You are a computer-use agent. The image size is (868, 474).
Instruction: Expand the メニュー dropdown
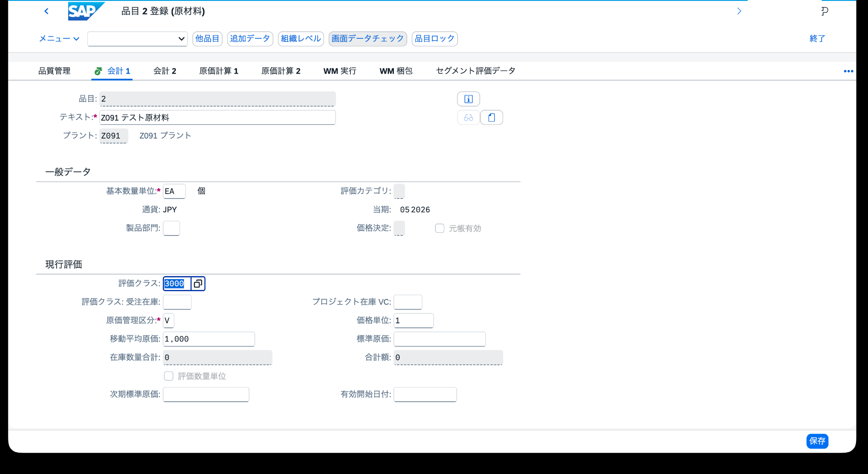(x=59, y=39)
